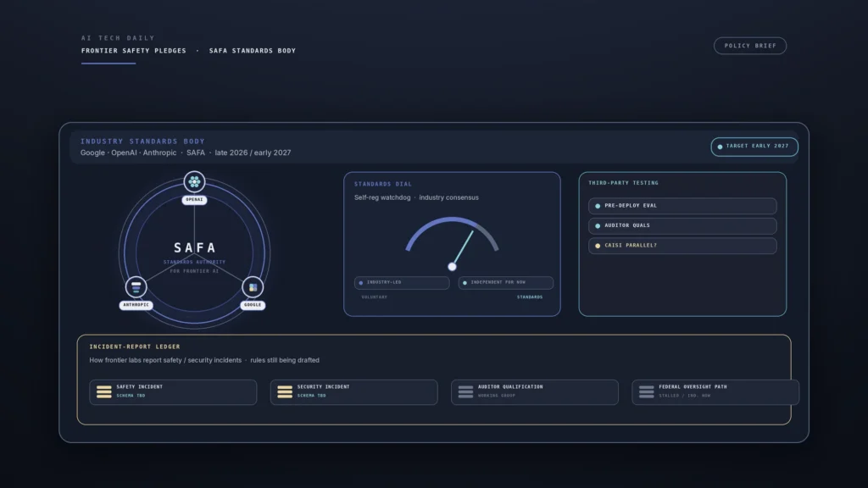The image size is (868, 488).
Task: Click the 'rules still being drafted' description
Action: click(285, 360)
